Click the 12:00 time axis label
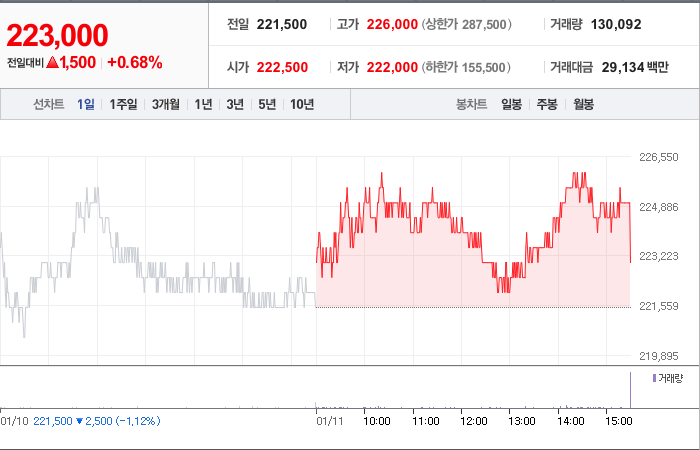700x450 pixels. (x=474, y=421)
